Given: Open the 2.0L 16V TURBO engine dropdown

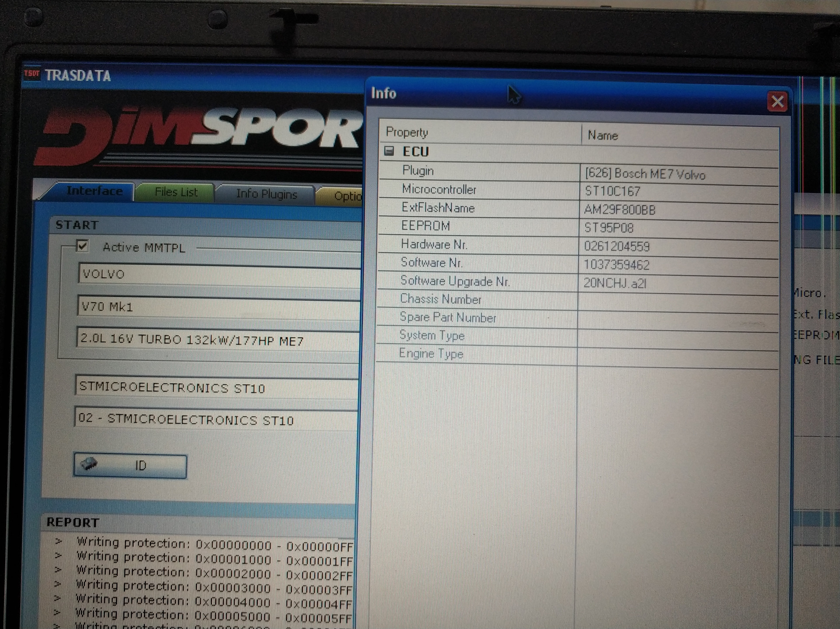Looking at the screenshot, I should click(219, 340).
